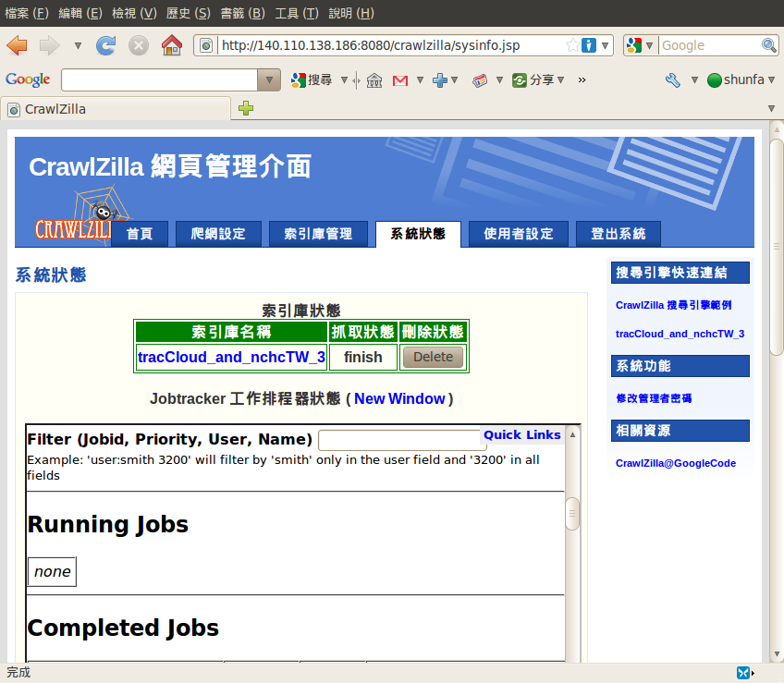Open the shunfa account menu

pyautogui.click(x=741, y=80)
